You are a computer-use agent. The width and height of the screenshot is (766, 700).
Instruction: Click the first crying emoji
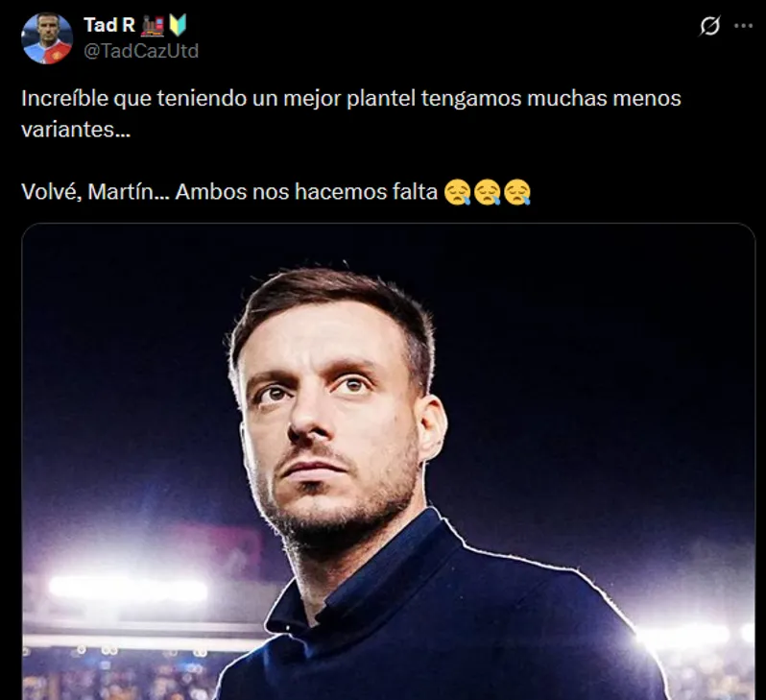click(x=458, y=193)
